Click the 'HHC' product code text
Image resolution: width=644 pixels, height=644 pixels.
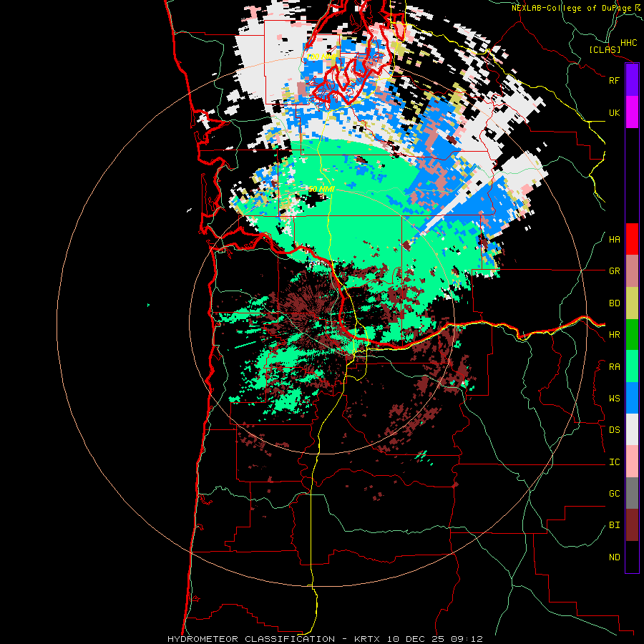[629, 43]
